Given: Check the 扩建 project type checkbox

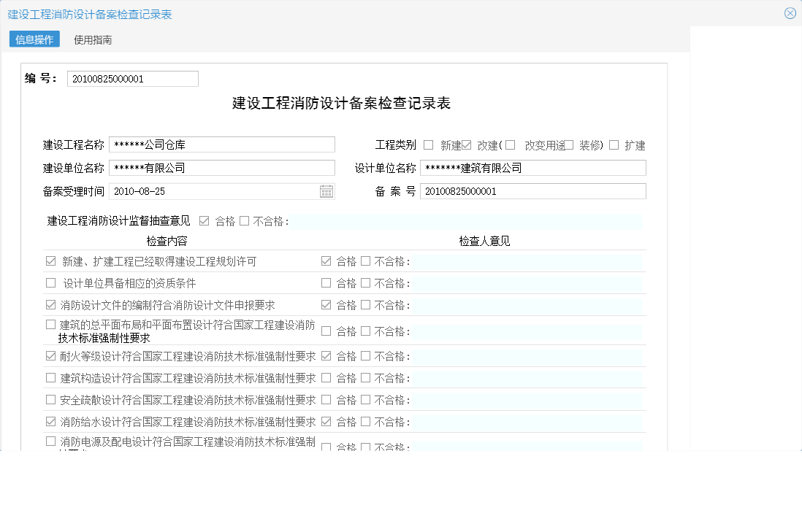Looking at the screenshot, I should (x=614, y=144).
